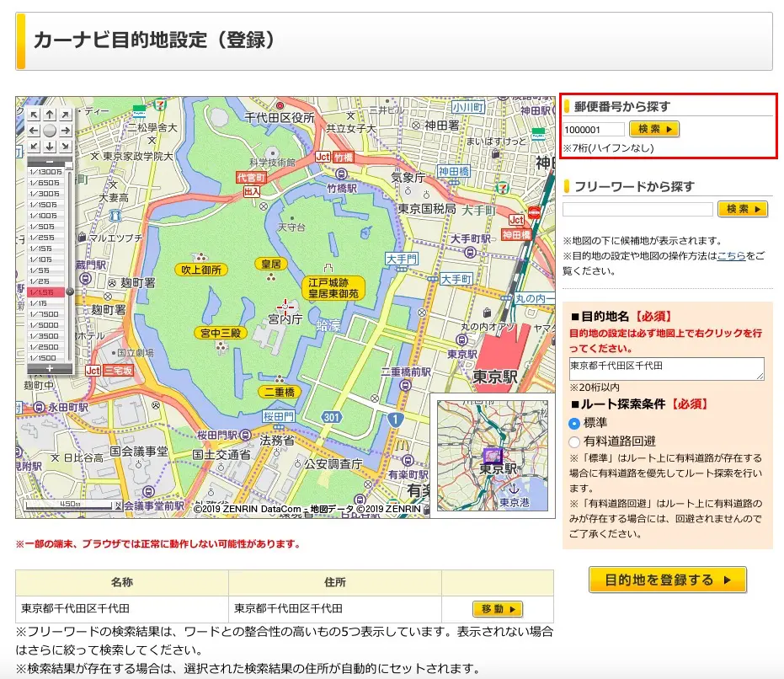Open the こちら help link

coord(731,255)
